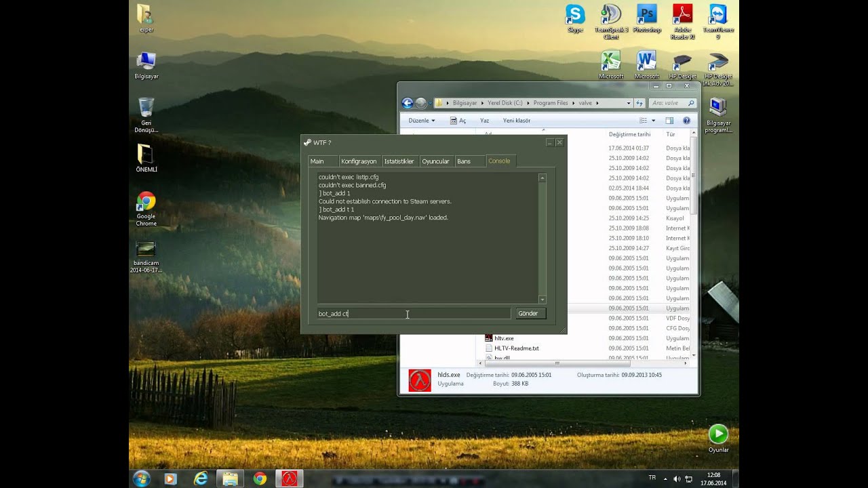Select the ÖNEMLİ folder icon

[x=146, y=158]
